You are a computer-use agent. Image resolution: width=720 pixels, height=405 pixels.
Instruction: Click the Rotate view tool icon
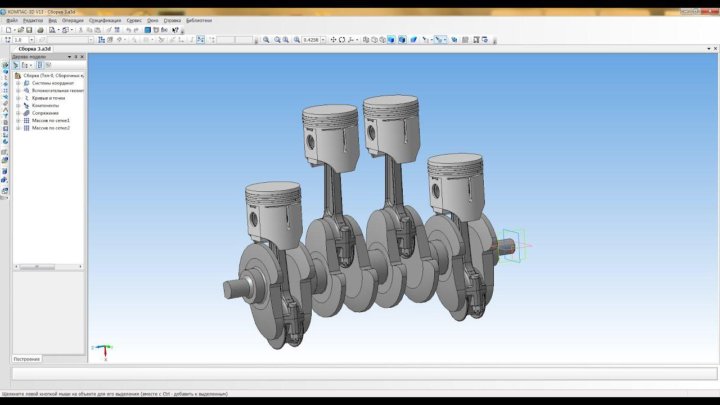(341, 40)
